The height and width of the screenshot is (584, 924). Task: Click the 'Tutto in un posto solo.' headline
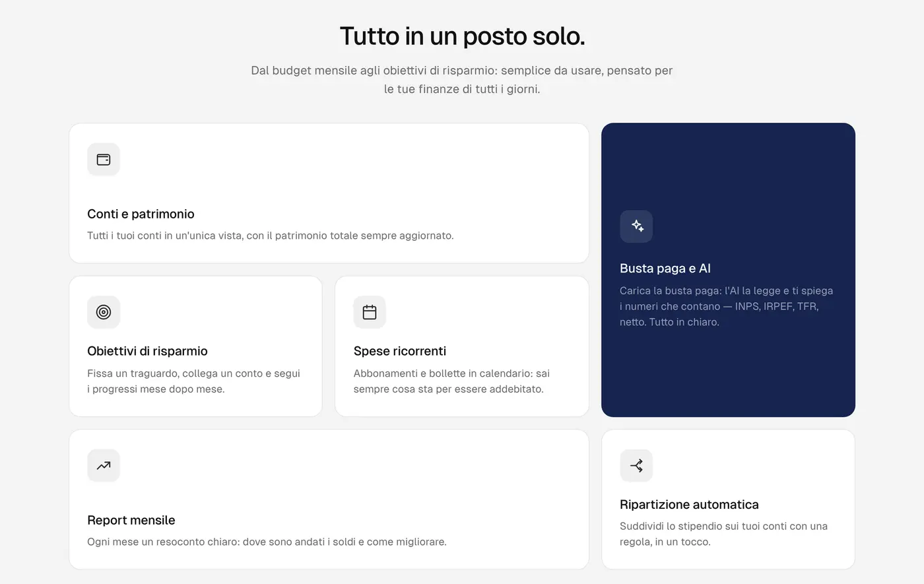[462, 36]
